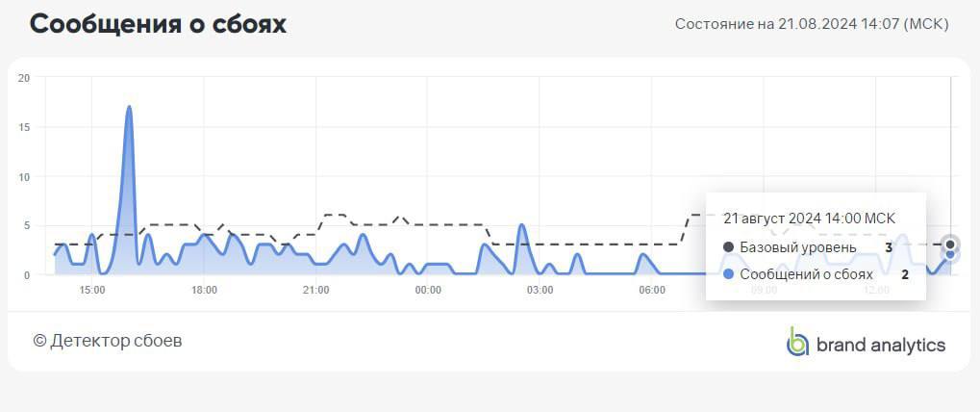
Task: Click the tooltip date 21 август 2024
Action: coord(809,219)
